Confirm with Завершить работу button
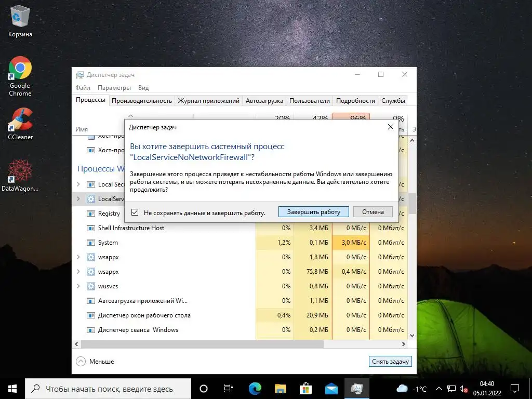 pos(313,212)
